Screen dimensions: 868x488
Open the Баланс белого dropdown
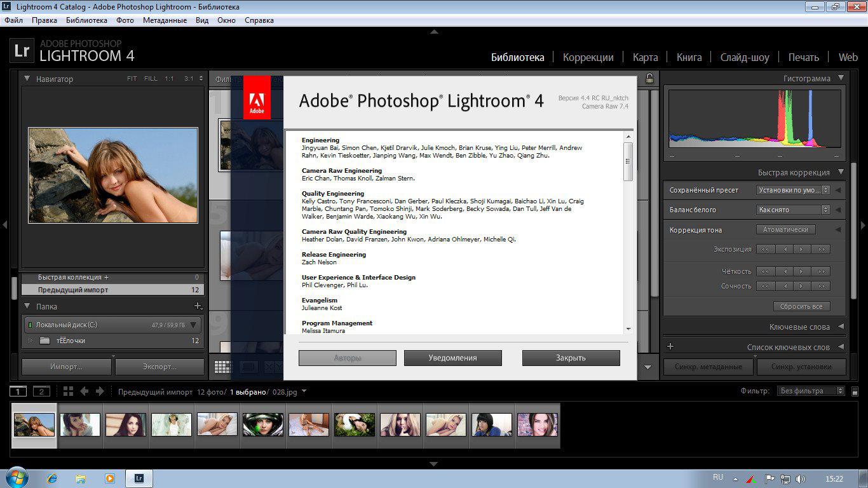click(793, 210)
